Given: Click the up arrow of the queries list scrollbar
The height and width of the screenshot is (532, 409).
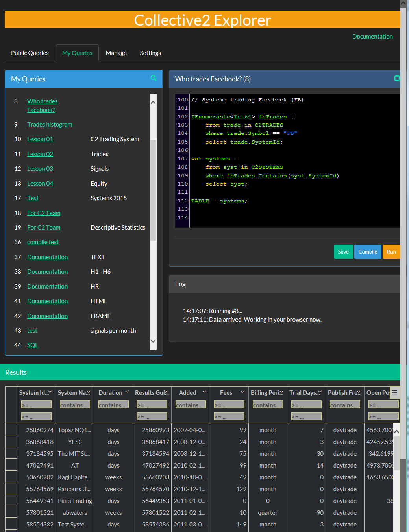Looking at the screenshot, I should click(154, 102).
